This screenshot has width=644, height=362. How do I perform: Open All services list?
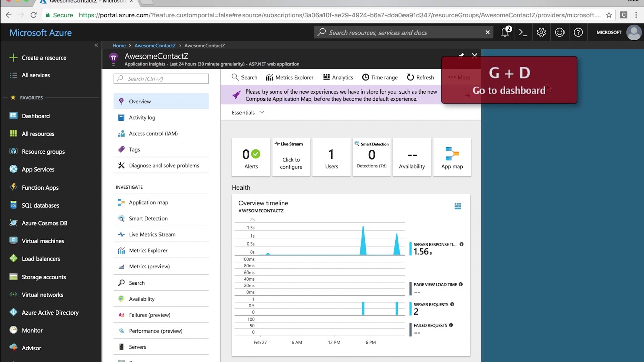pos(35,75)
